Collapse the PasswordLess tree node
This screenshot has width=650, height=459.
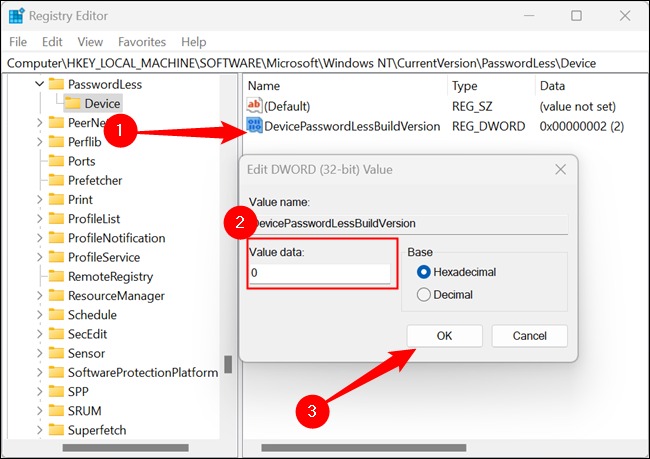pos(39,84)
